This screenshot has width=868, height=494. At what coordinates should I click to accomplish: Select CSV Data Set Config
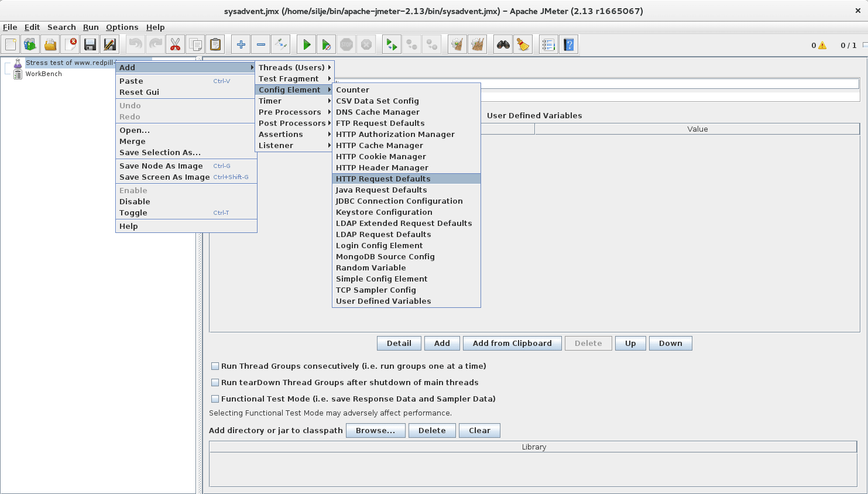[x=406, y=101]
